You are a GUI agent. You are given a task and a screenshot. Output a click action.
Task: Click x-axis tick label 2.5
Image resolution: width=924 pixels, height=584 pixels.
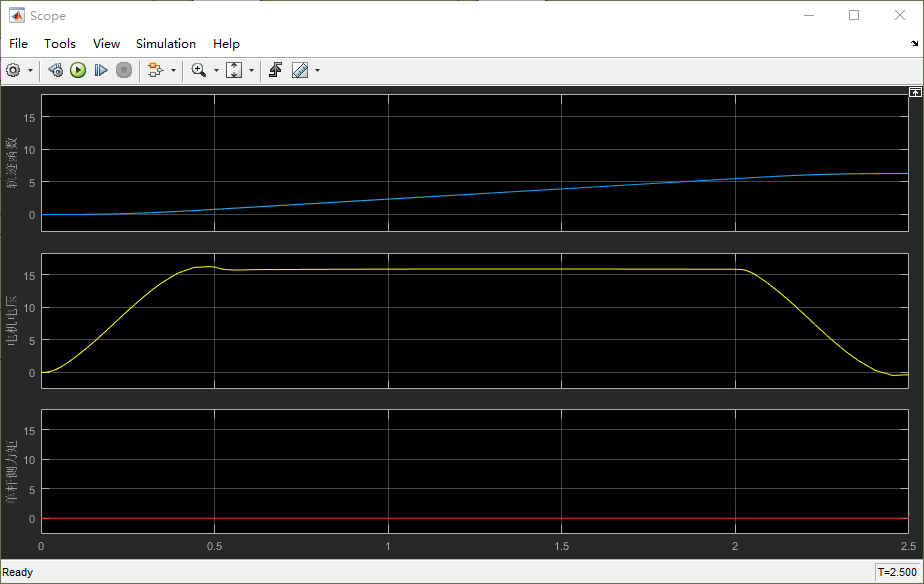point(908,546)
